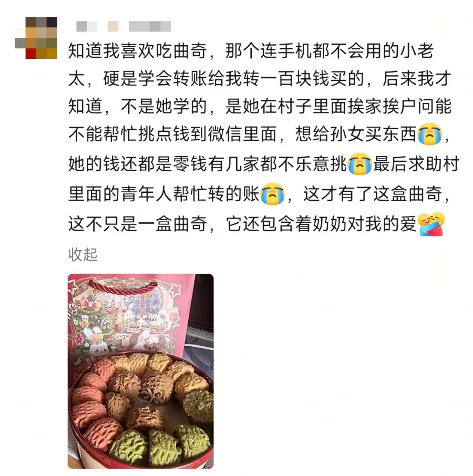Open the cookie tin photo thumbnail

click(140, 371)
